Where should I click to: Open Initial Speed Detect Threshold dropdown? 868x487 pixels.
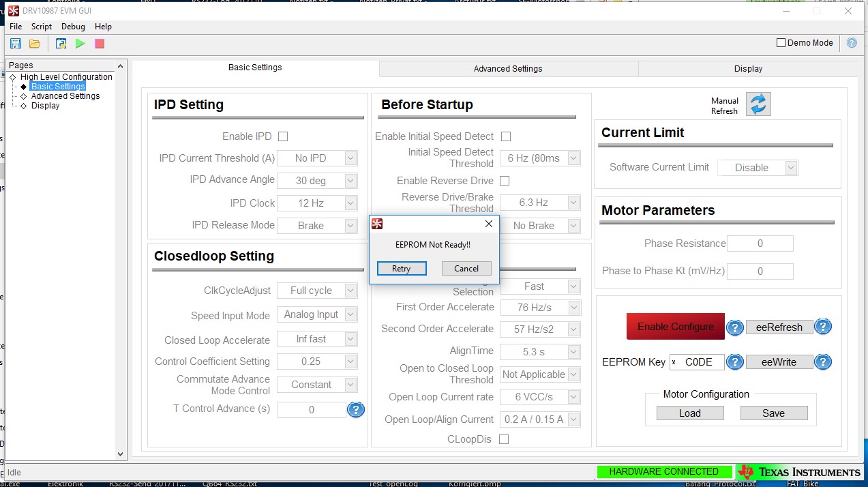(540, 158)
